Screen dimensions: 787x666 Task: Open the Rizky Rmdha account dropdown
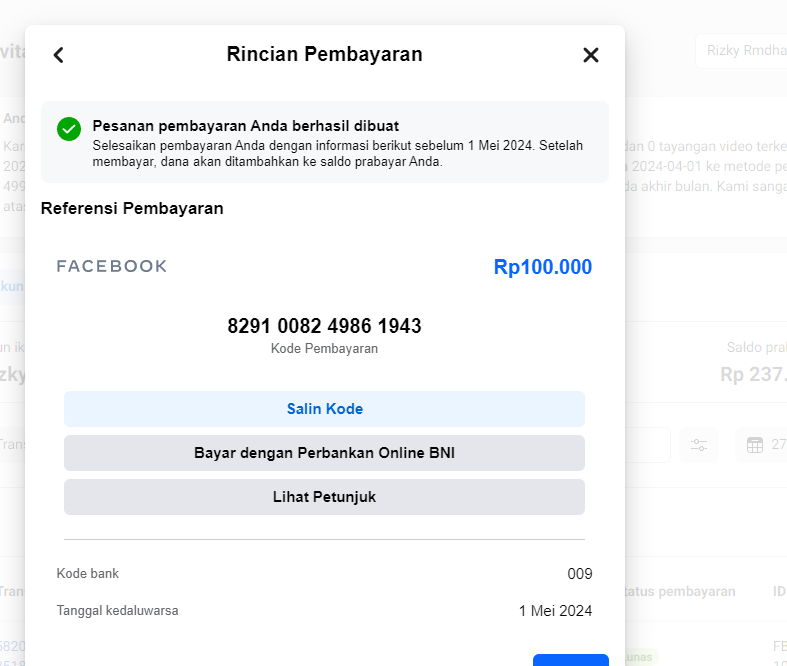click(740, 51)
